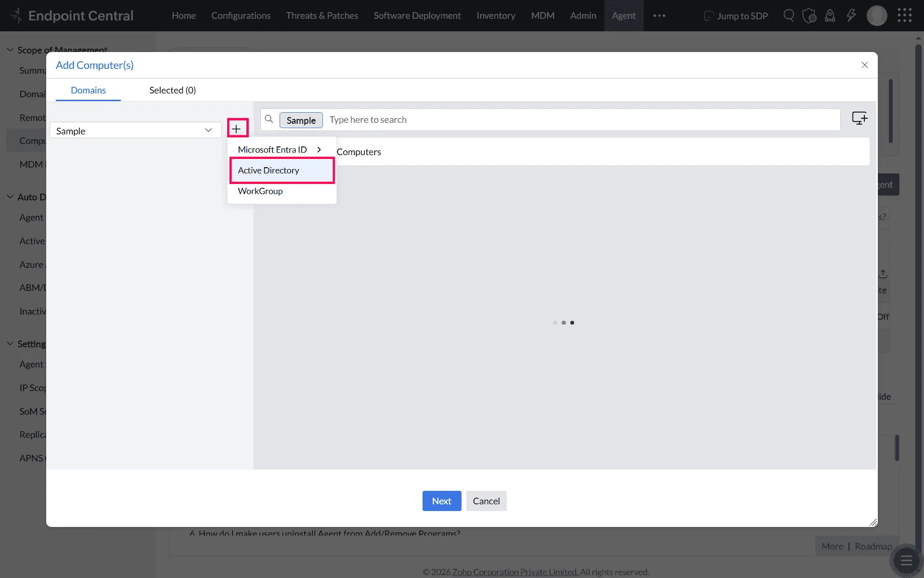Click the Computers row text
The width and height of the screenshot is (924, 578).
[359, 152]
